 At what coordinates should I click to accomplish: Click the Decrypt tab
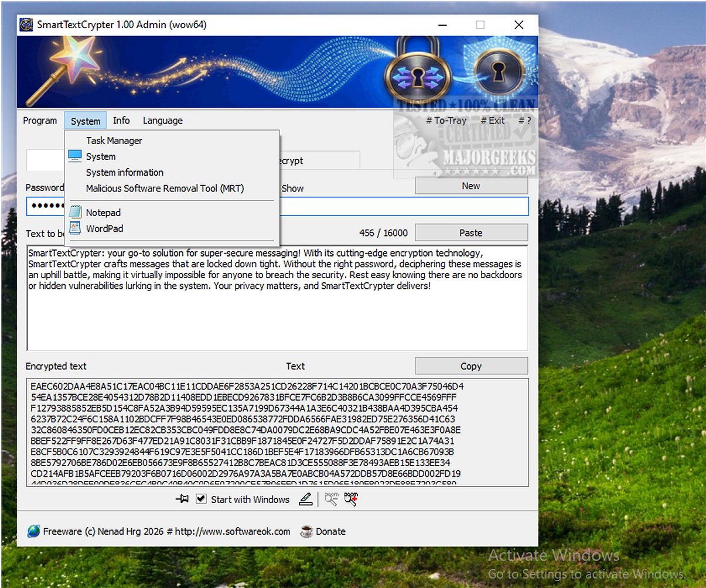click(x=319, y=160)
